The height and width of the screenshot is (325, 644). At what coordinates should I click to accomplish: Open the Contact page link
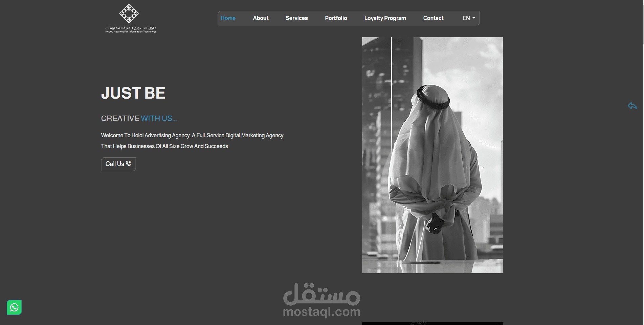point(433,18)
